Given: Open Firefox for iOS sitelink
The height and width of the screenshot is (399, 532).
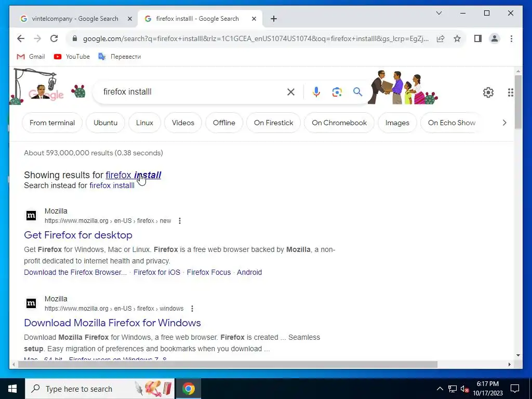Looking at the screenshot, I should tap(157, 272).
